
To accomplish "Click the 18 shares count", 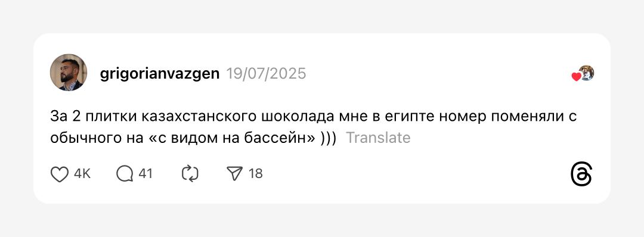I will tap(255, 174).
